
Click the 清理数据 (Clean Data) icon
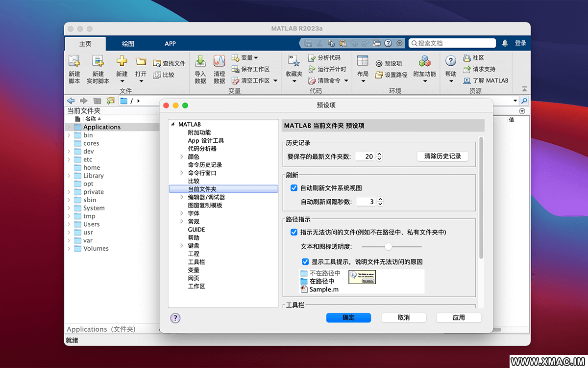tap(219, 61)
